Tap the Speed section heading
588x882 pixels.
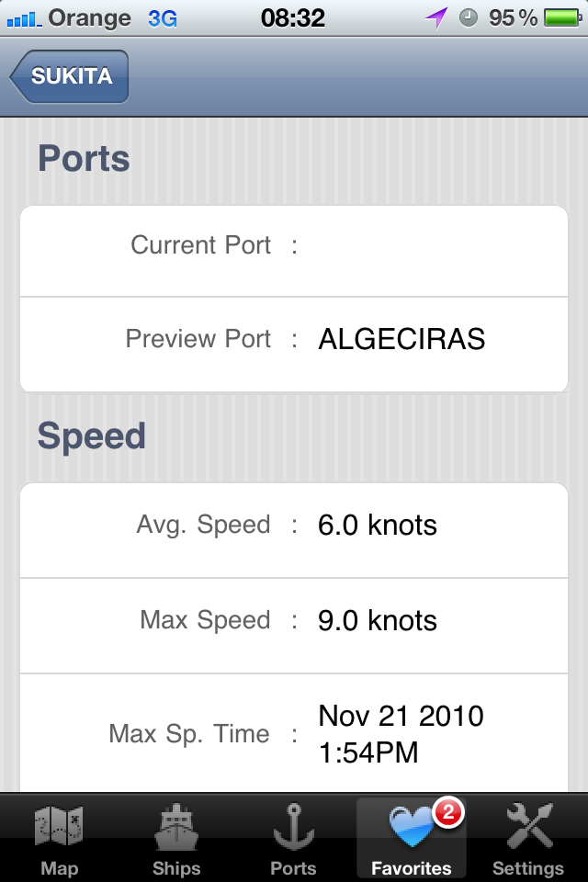(92, 436)
